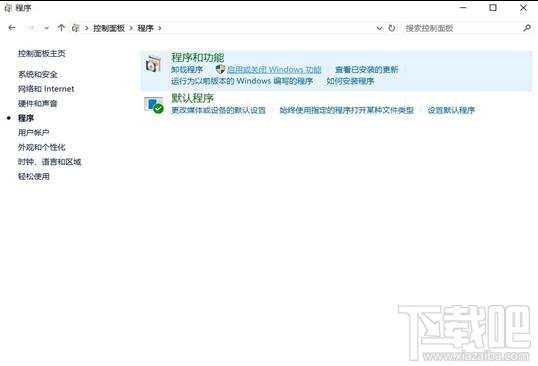Open the 程序和功能 heading

198,57
